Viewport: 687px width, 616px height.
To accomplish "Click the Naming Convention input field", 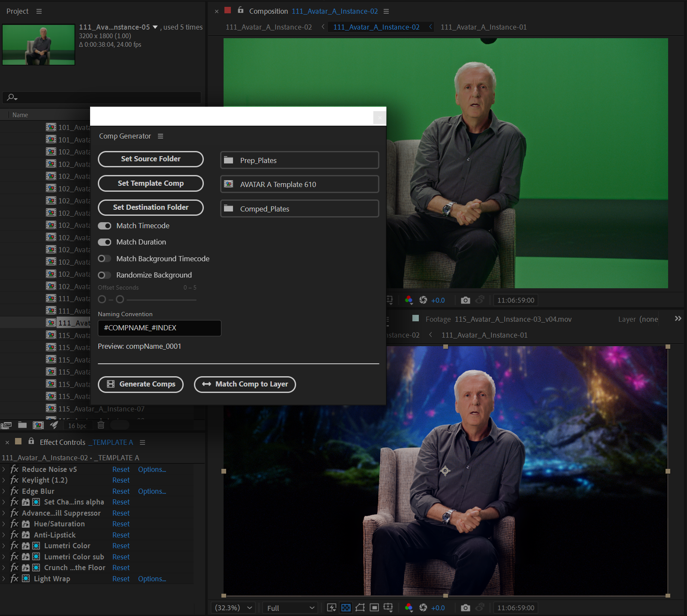I will [x=160, y=328].
